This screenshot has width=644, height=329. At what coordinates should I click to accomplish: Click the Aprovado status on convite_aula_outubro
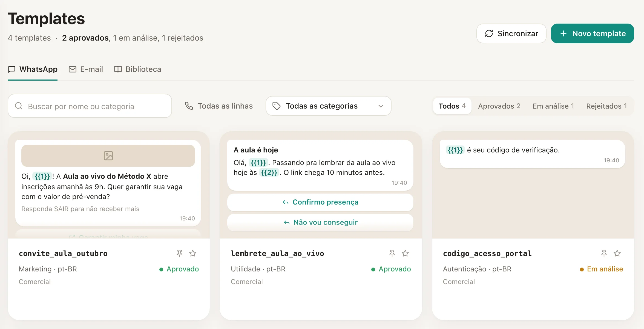pyautogui.click(x=179, y=269)
